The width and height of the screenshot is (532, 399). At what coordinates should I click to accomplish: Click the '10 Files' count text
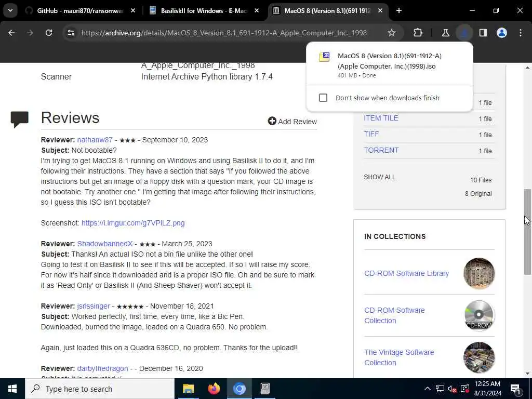[481, 180]
